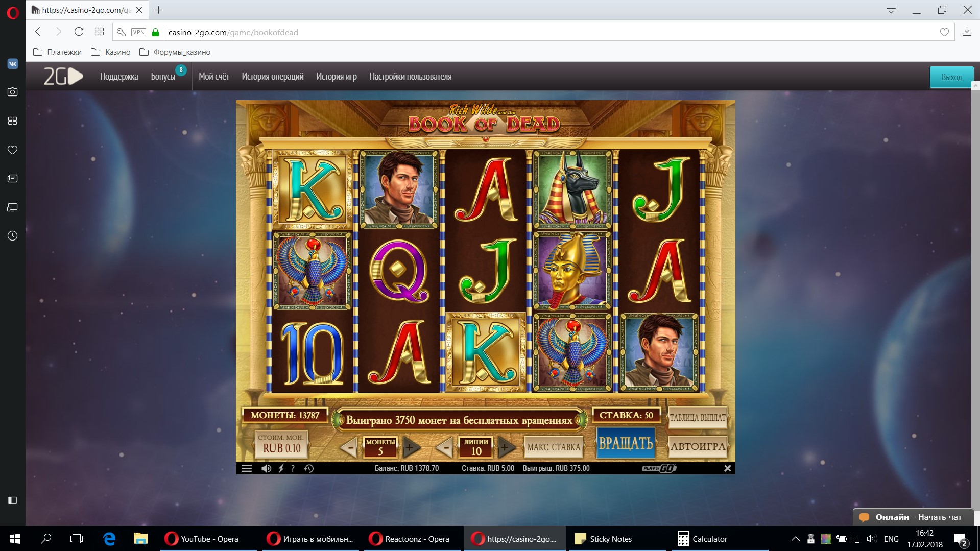Increase lines with plus arrow

click(x=506, y=448)
